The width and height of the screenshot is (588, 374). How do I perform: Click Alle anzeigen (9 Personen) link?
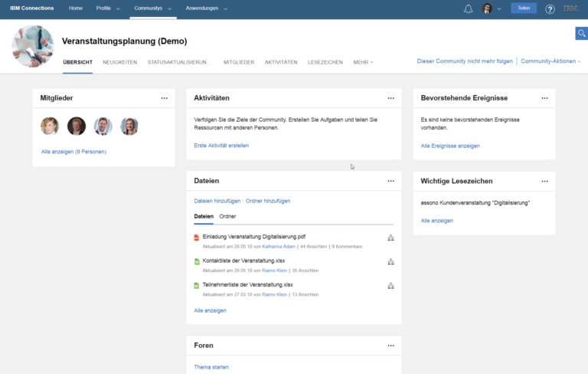[x=73, y=152]
